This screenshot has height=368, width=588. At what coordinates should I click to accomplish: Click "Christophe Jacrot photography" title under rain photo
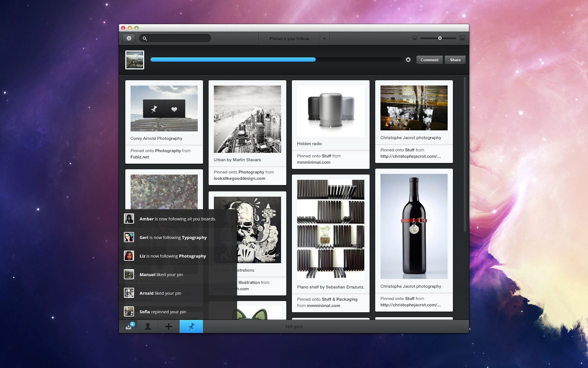point(411,138)
